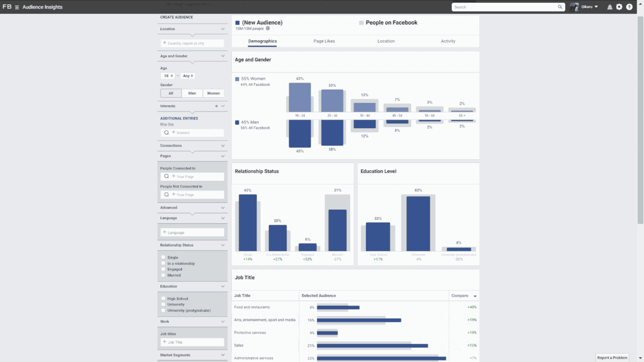Click info icon beside 10M-15M people
This screenshot has height=362, width=644.
[268, 28]
